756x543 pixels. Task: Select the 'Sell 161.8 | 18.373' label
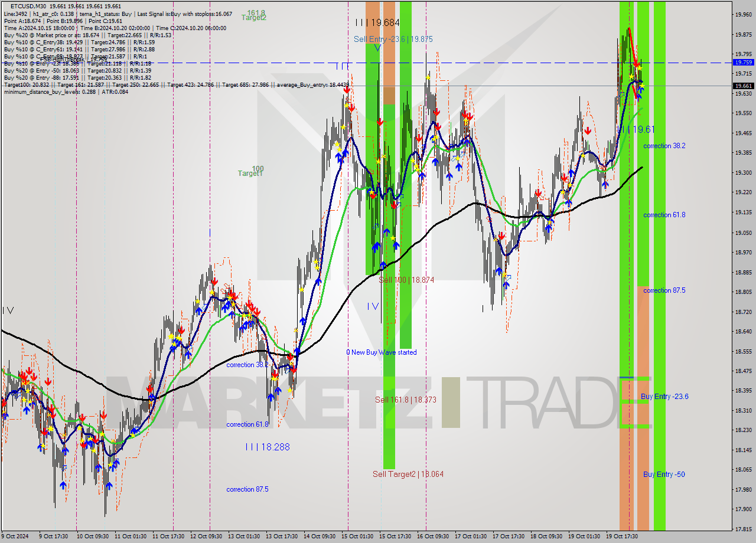(406, 400)
